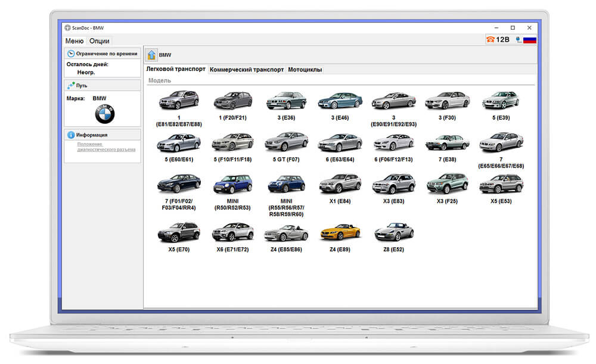Viewport: 596px width, 364px height.
Task: Minimize the ScanDoc window
Action: click(496, 28)
